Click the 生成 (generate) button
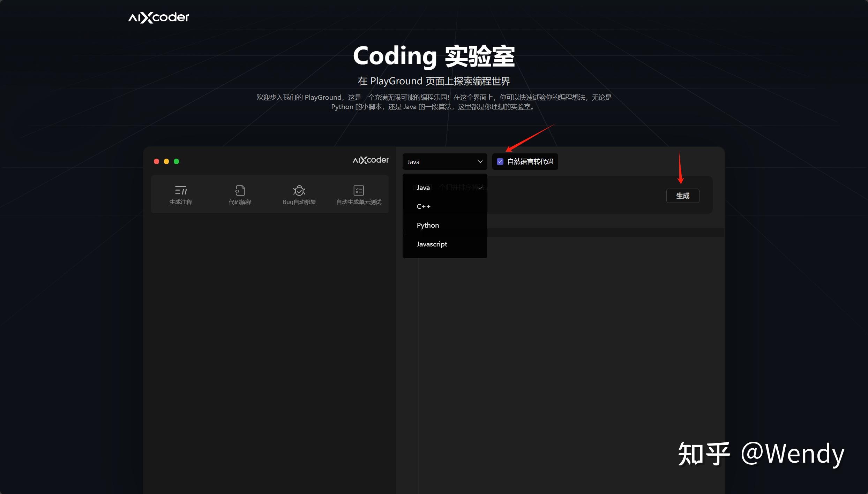 tap(682, 196)
